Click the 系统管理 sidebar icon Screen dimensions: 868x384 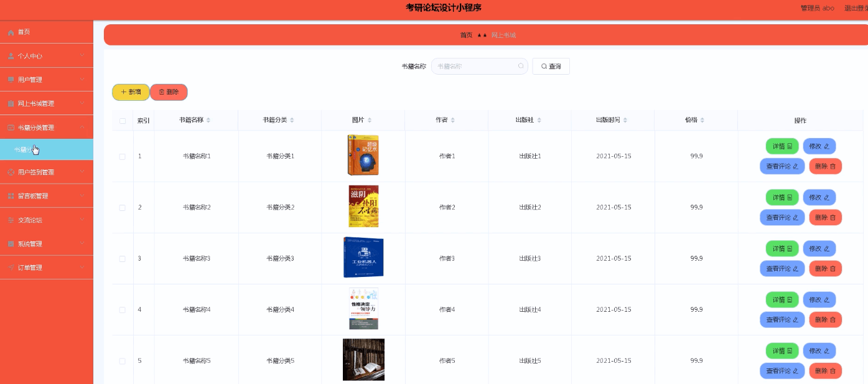point(10,243)
